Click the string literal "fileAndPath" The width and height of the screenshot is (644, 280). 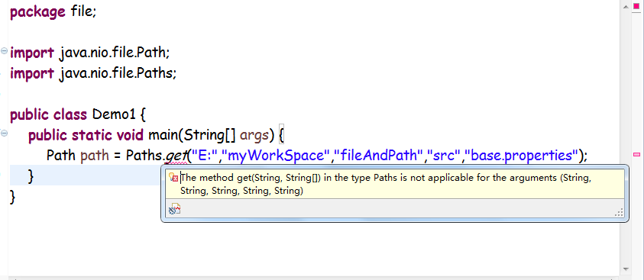[x=379, y=156]
